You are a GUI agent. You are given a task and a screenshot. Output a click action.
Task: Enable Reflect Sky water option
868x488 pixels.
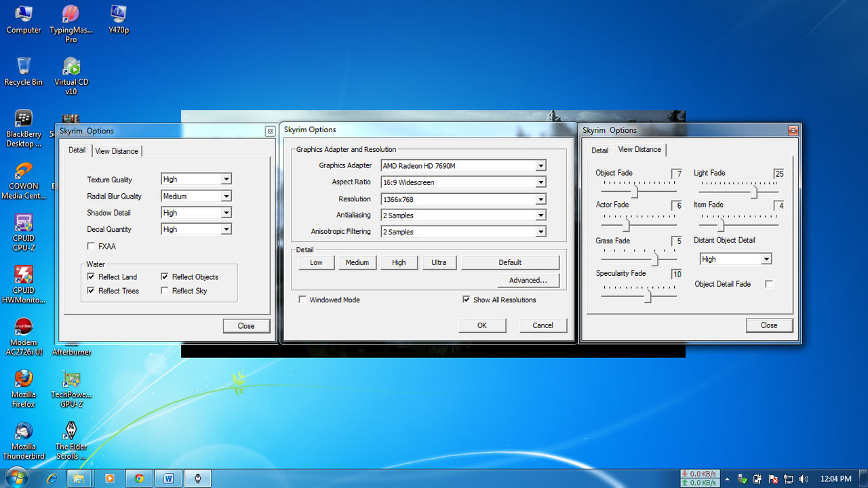[165, 291]
